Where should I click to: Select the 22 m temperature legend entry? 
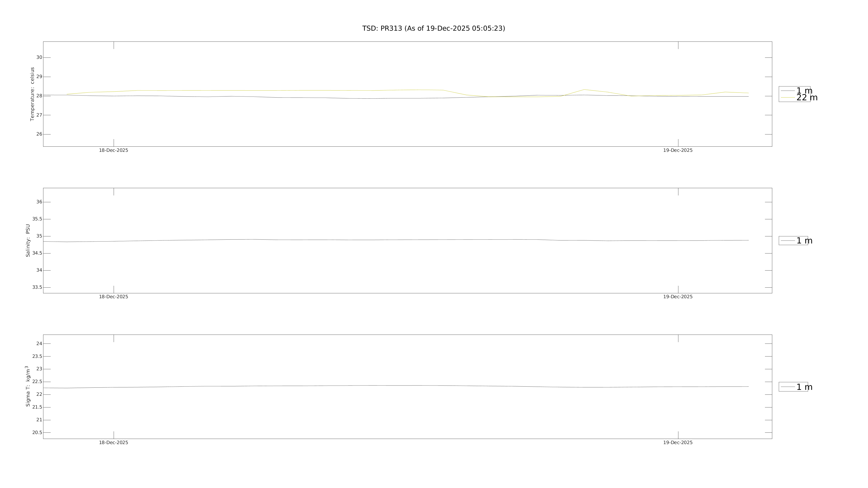(x=807, y=98)
